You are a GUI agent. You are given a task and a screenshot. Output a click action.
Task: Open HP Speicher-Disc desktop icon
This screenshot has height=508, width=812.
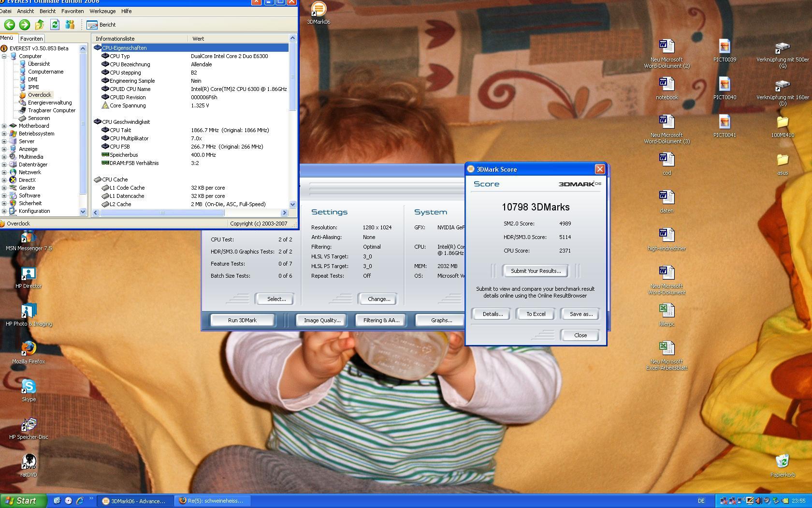tap(29, 429)
